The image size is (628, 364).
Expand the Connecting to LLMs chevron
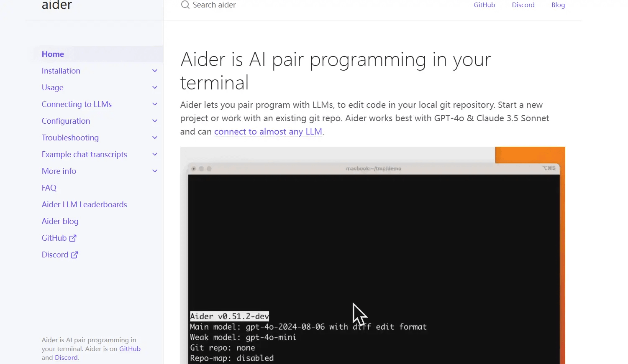coord(155,104)
